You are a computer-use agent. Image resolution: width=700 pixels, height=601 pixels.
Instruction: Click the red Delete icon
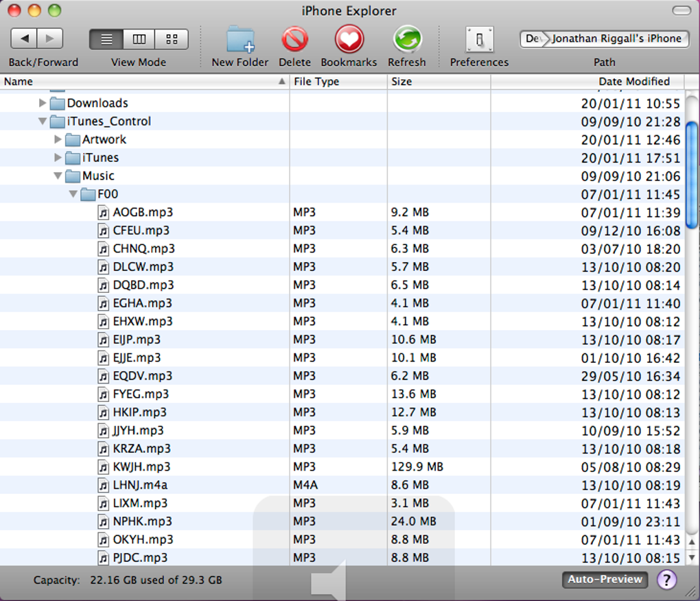tap(294, 39)
